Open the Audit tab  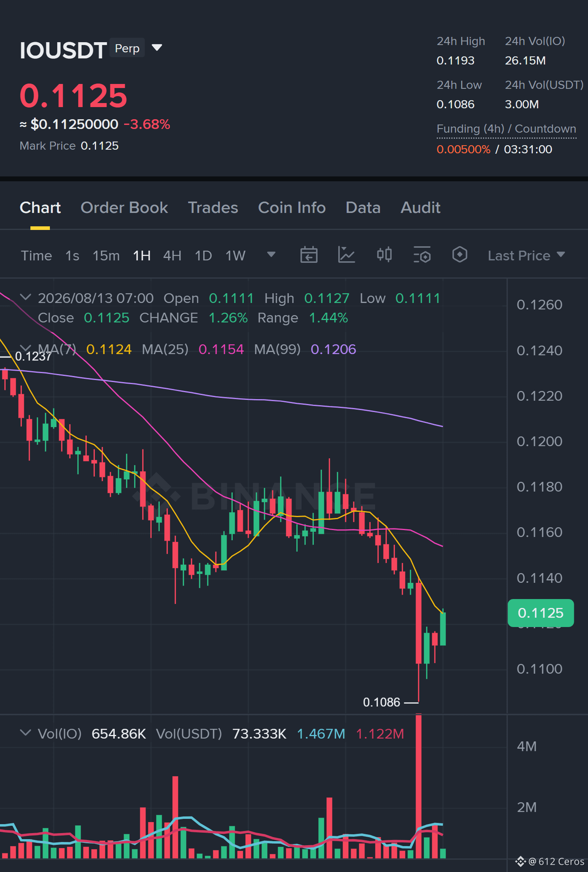[x=421, y=208]
